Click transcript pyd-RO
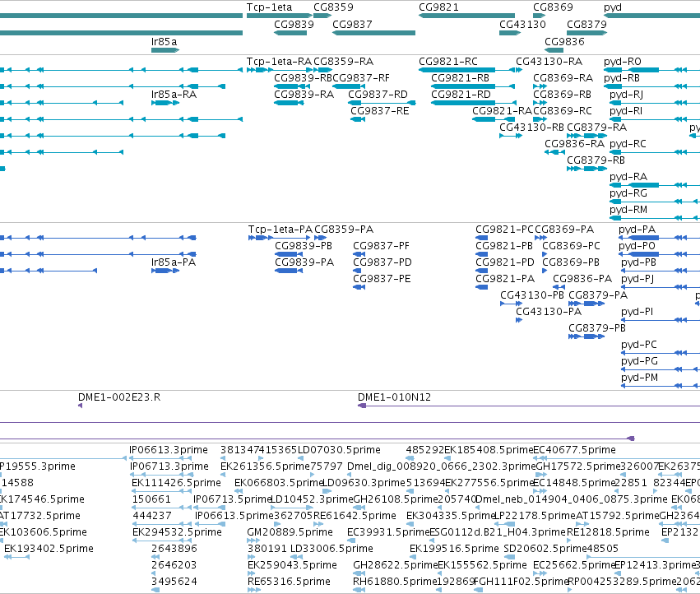The image size is (700, 594). point(623,61)
